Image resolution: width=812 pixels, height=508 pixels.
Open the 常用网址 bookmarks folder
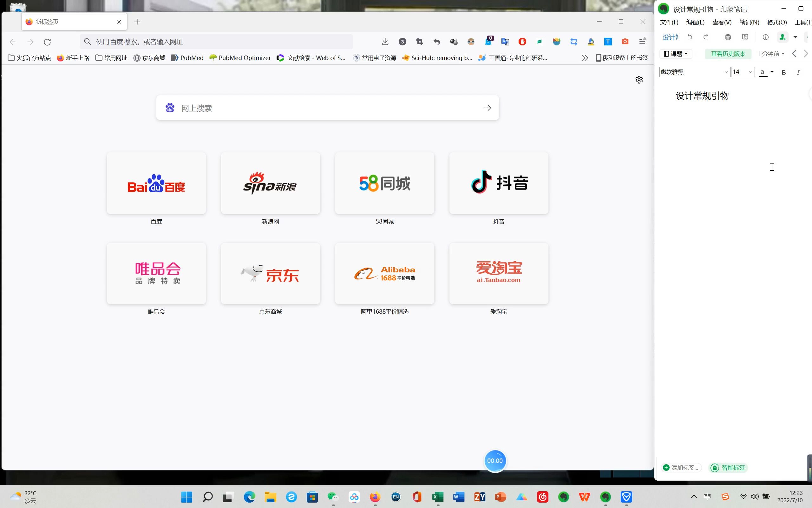tap(111, 58)
